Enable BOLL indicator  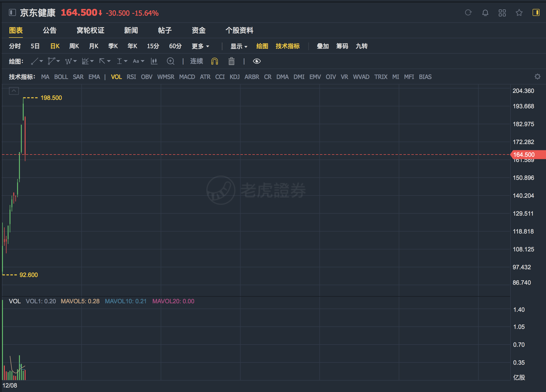click(61, 77)
